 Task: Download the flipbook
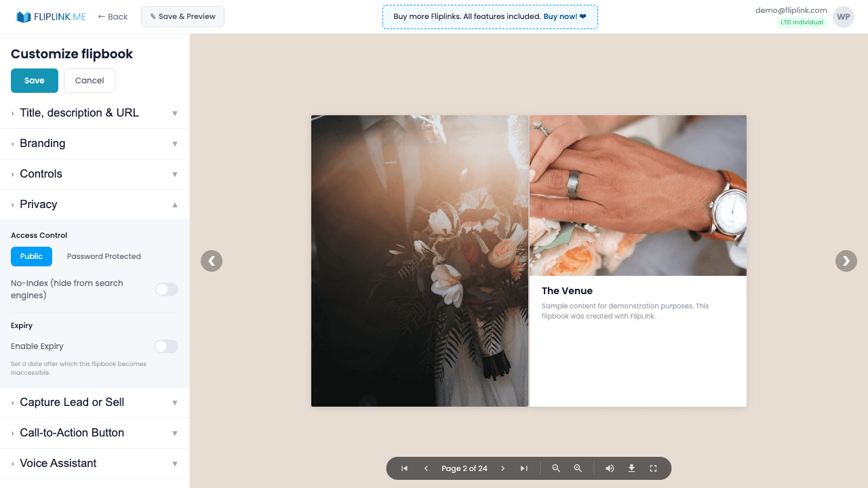[x=631, y=468]
